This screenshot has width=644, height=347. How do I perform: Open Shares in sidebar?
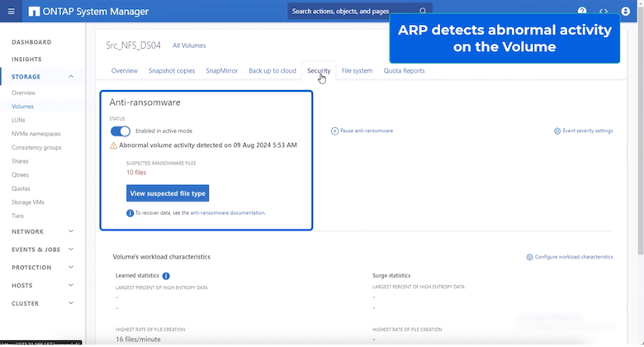tap(20, 161)
